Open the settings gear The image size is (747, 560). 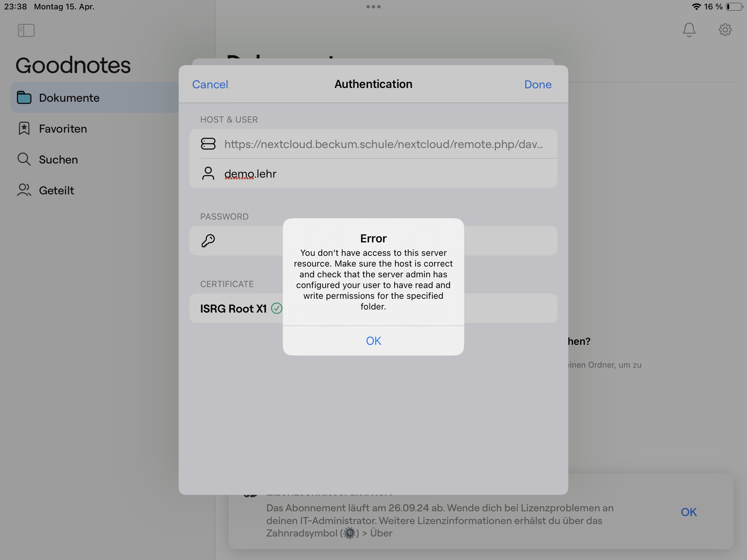tap(725, 30)
